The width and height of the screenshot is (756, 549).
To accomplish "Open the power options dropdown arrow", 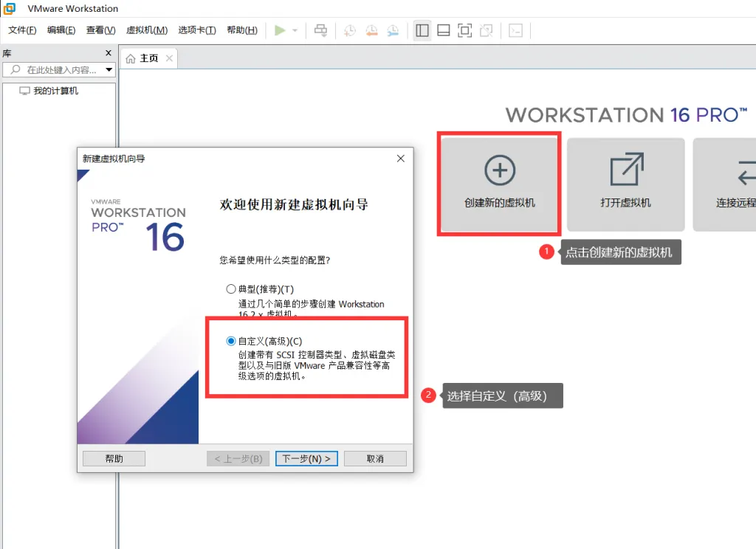I will tap(295, 30).
